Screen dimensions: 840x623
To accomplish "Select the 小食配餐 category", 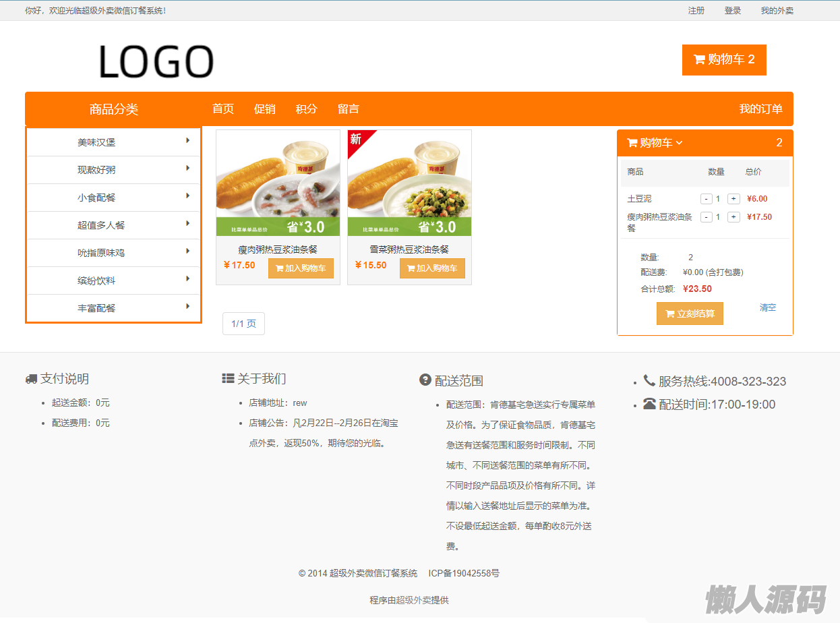I will point(96,198).
